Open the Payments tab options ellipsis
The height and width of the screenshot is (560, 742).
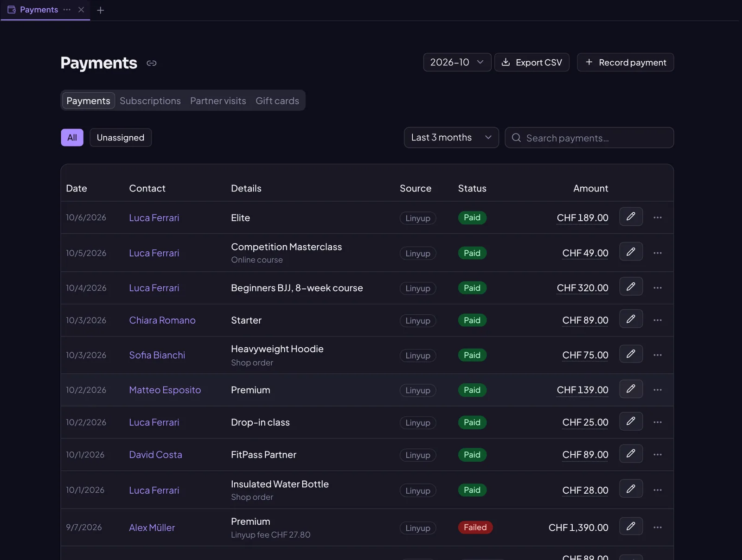click(67, 10)
